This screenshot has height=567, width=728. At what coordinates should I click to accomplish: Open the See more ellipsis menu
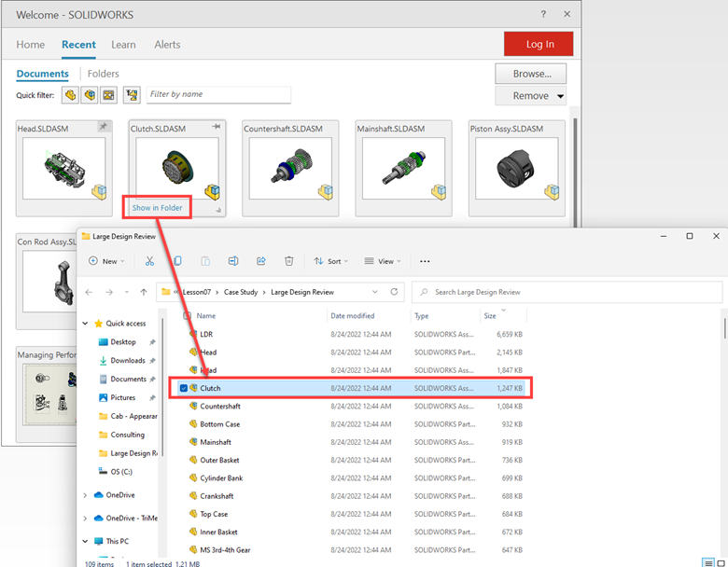pos(425,261)
